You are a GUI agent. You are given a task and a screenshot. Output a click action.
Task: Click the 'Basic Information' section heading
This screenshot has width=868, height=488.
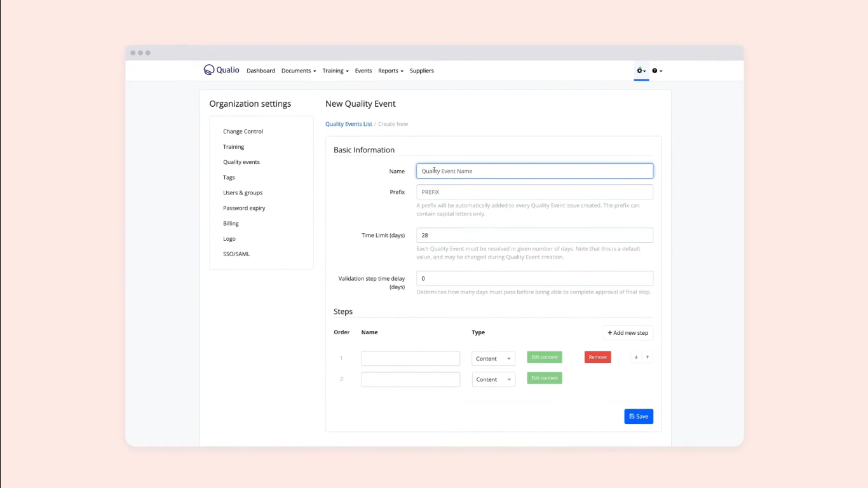click(364, 150)
